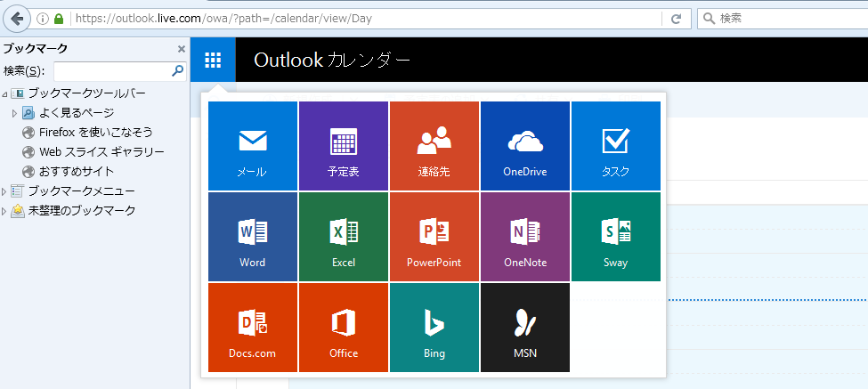Screen dimensions: 868x389
Task: Open the Sway tile
Action: [615, 237]
